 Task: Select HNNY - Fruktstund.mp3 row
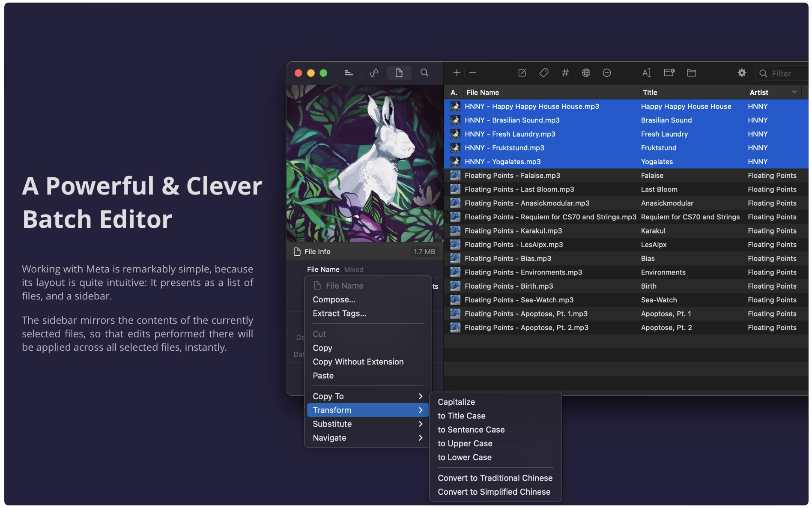(x=505, y=148)
